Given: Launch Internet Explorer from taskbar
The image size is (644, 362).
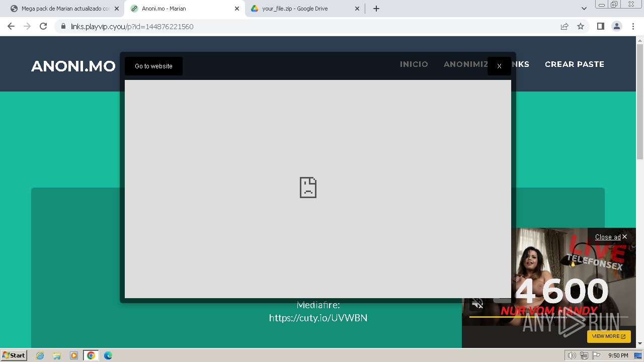Looking at the screenshot, I should pos(40,355).
